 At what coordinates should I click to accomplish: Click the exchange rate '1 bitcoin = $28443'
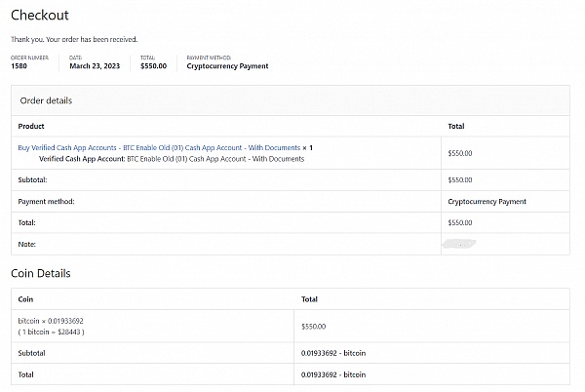[x=51, y=332]
